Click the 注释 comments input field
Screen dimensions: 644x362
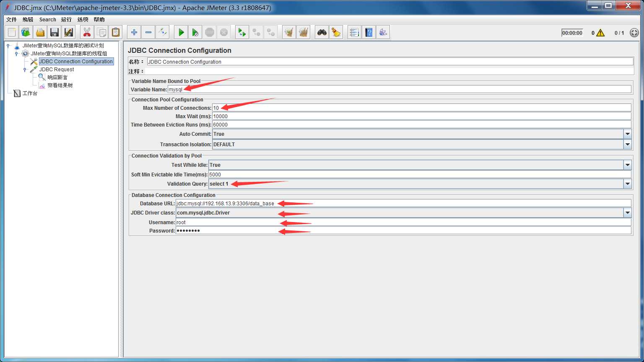(389, 71)
